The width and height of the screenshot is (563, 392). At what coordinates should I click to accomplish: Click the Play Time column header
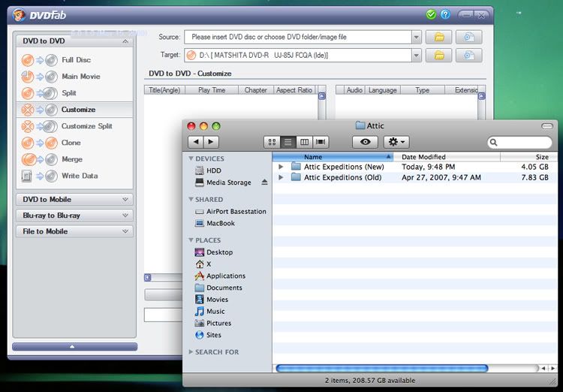[x=212, y=90]
